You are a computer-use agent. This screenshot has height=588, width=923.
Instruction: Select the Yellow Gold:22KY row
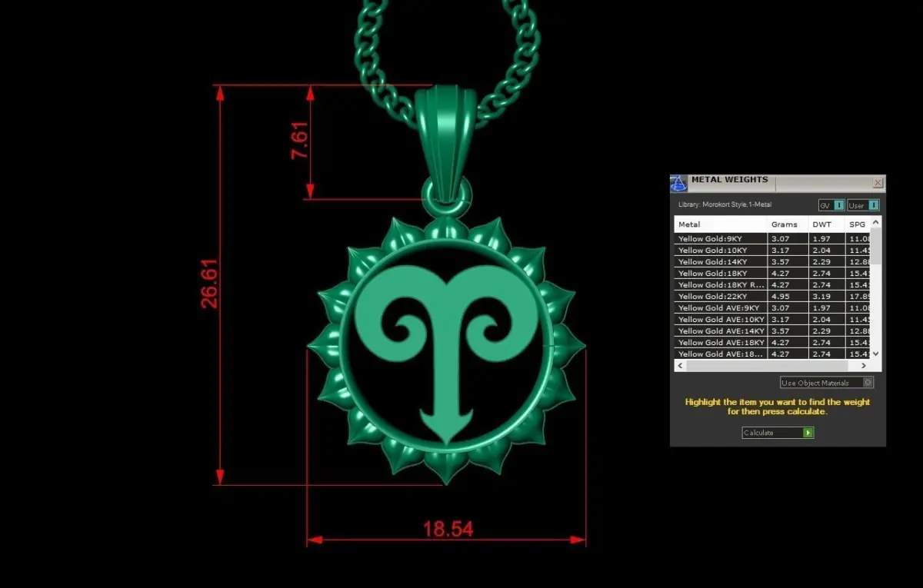coord(772,297)
